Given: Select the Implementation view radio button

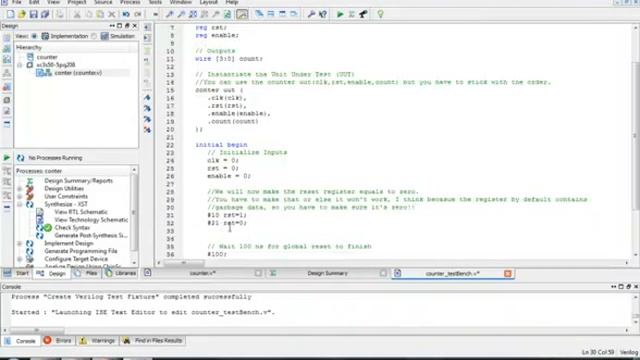Looking at the screenshot, I should (x=34, y=36).
